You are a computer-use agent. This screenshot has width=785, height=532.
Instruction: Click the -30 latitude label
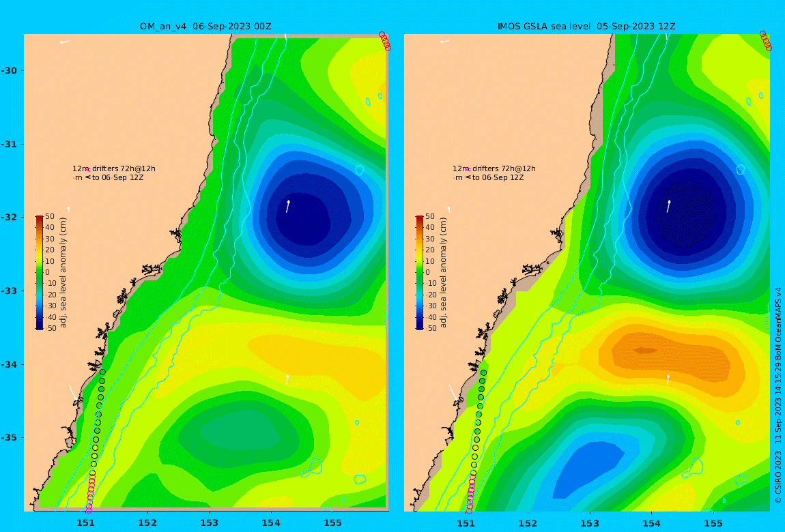(x=8, y=70)
